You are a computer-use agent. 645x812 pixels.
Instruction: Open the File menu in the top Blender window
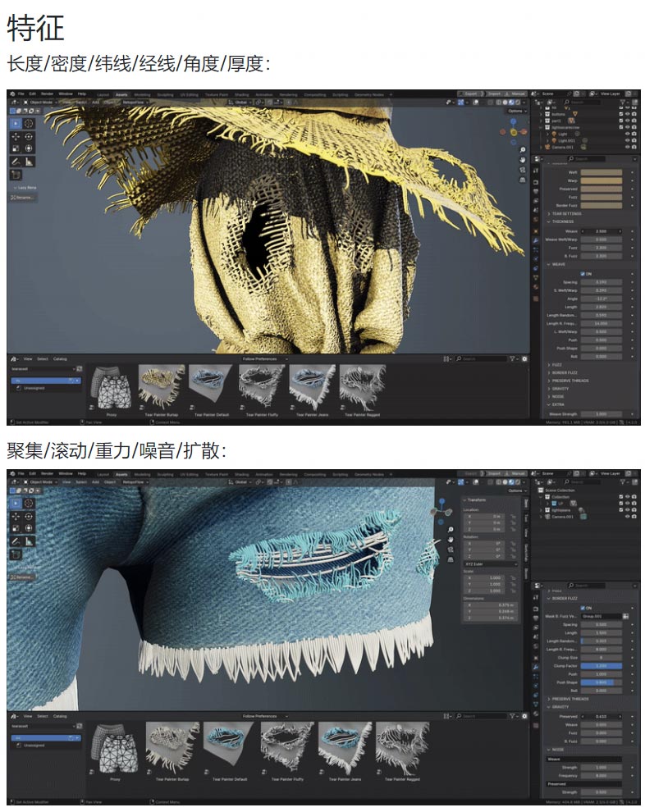click(21, 94)
